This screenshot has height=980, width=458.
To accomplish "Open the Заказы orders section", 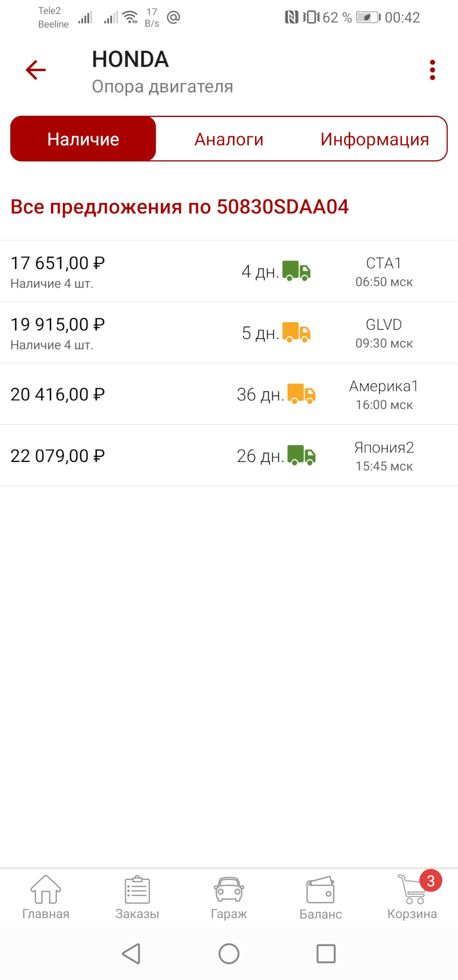I will coord(137,897).
